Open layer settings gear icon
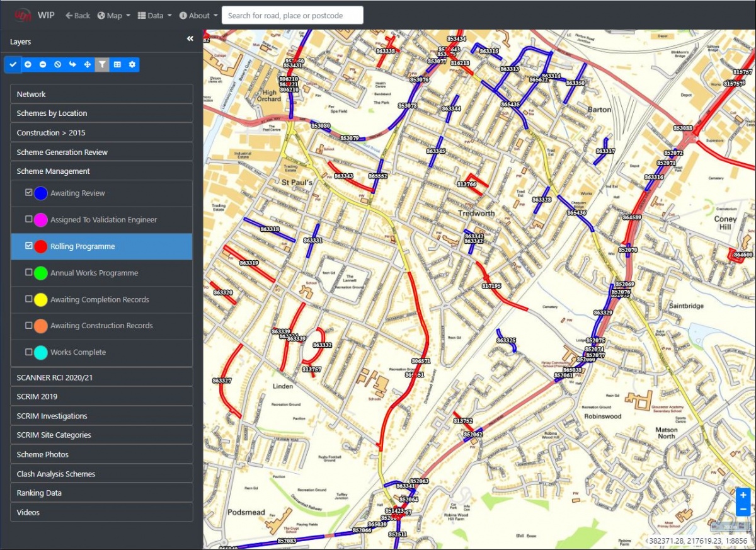 pos(132,64)
